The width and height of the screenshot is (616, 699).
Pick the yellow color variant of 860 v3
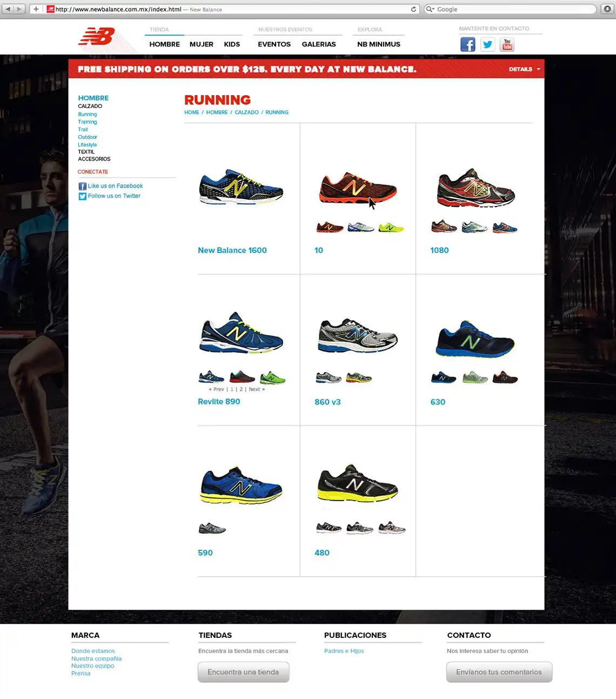point(359,377)
